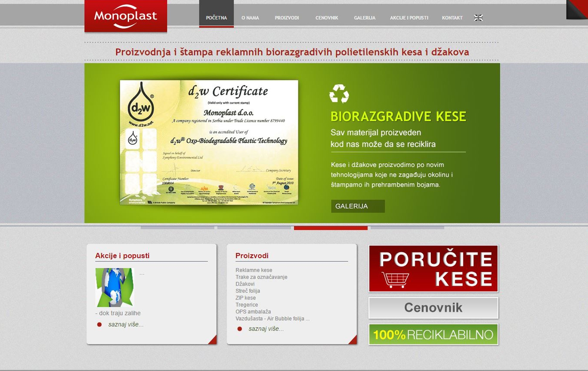Click the green 100% RECIKLABILNO button
This screenshot has height=371, width=588.
433,334
